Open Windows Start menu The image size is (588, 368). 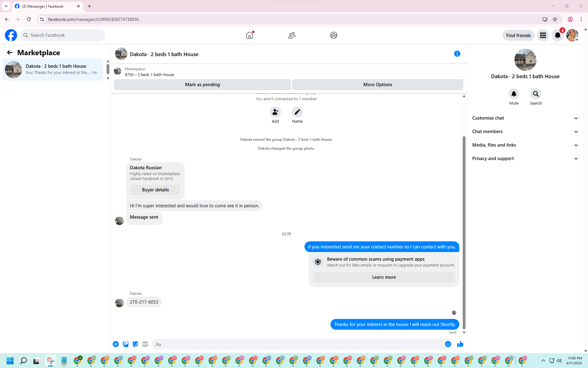10,361
